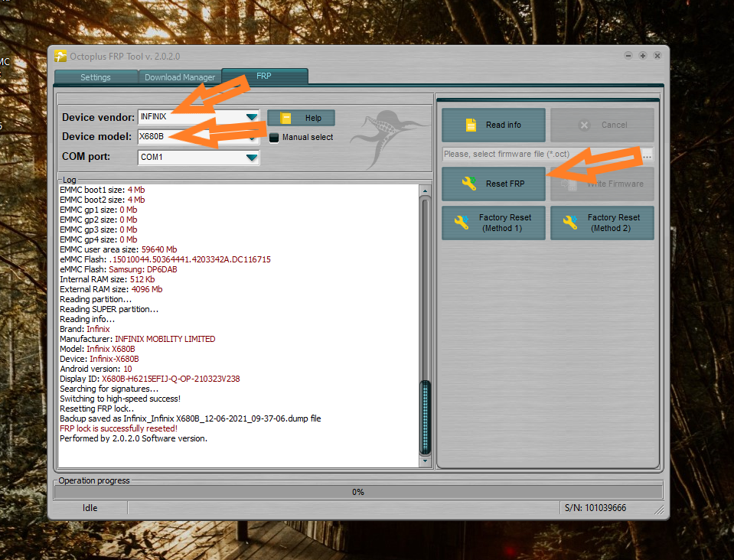
Task: Click the Idle status bar entry
Action: [90, 508]
